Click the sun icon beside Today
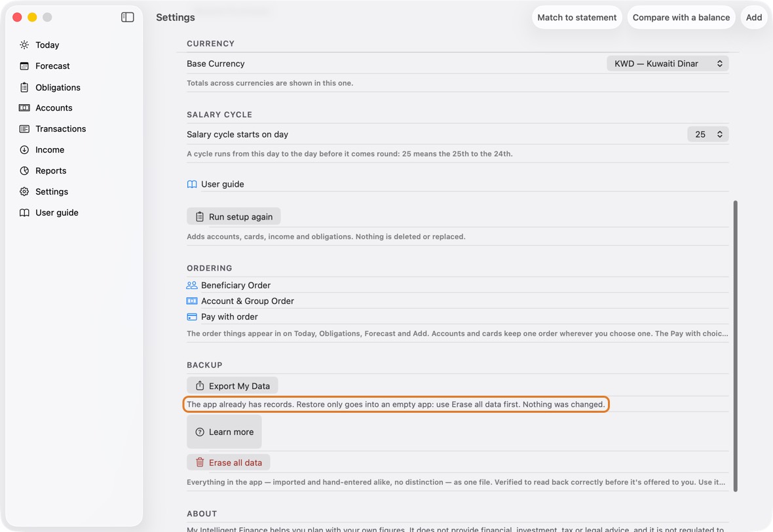The image size is (773, 532). [24, 45]
